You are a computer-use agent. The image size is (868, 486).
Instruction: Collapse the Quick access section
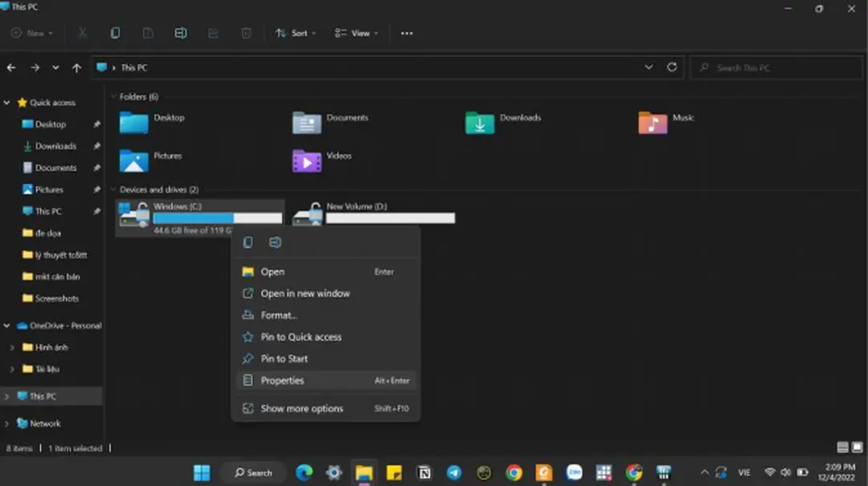tap(7, 103)
